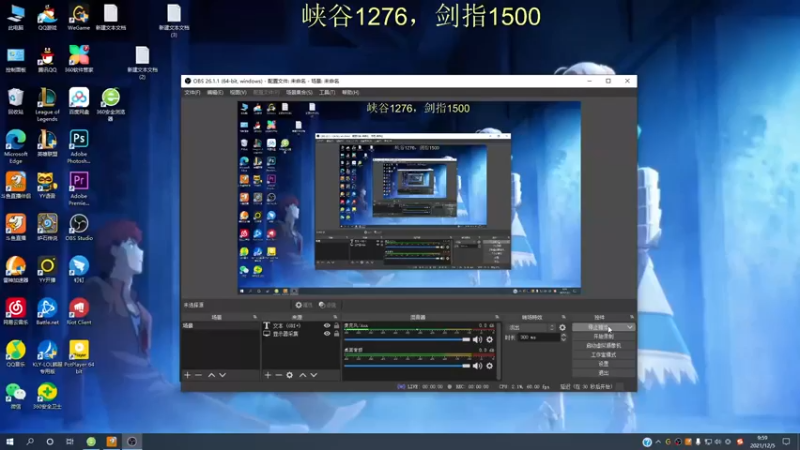800x450 pixels.
Task: Toggle Start Virtual Camera in Controls
Action: pos(604,345)
